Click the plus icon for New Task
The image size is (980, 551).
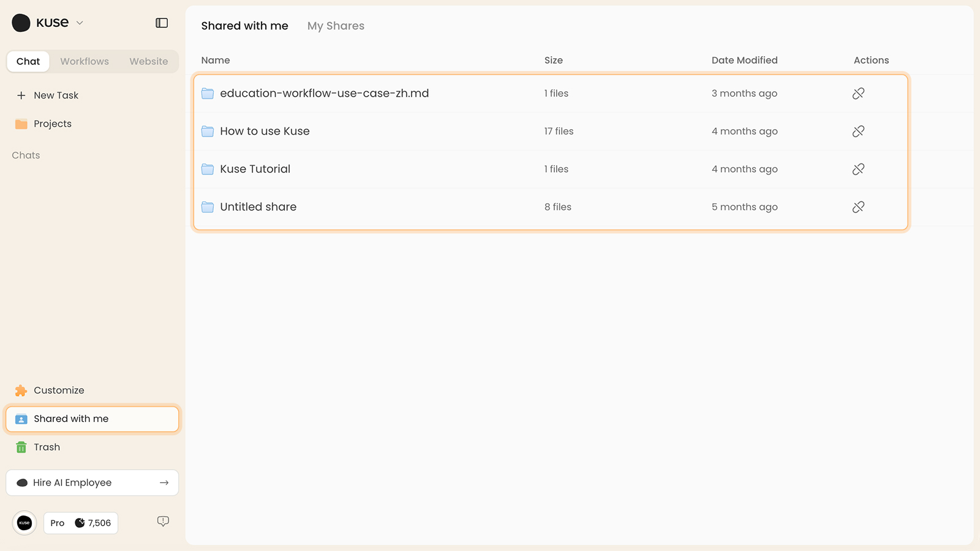point(21,96)
